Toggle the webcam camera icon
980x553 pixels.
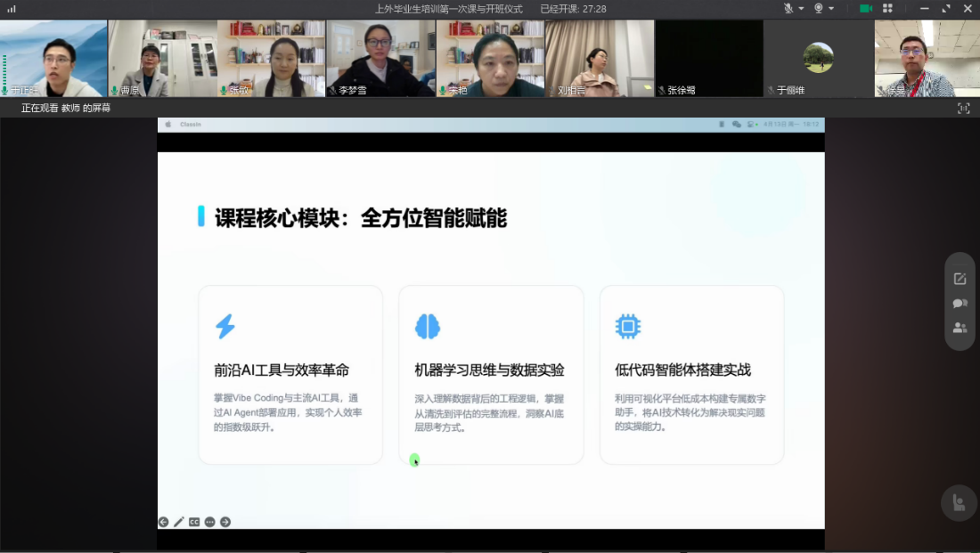(x=819, y=8)
